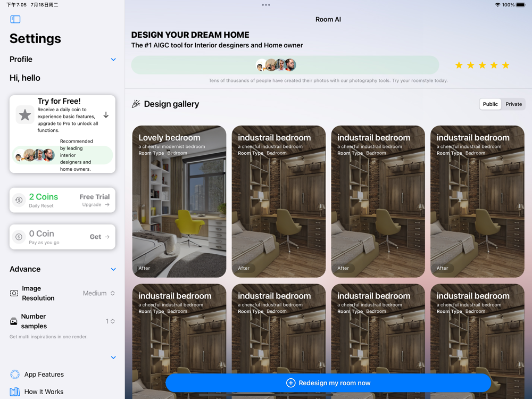Click the Number samples photo icon
The image size is (532, 399).
click(x=14, y=321)
